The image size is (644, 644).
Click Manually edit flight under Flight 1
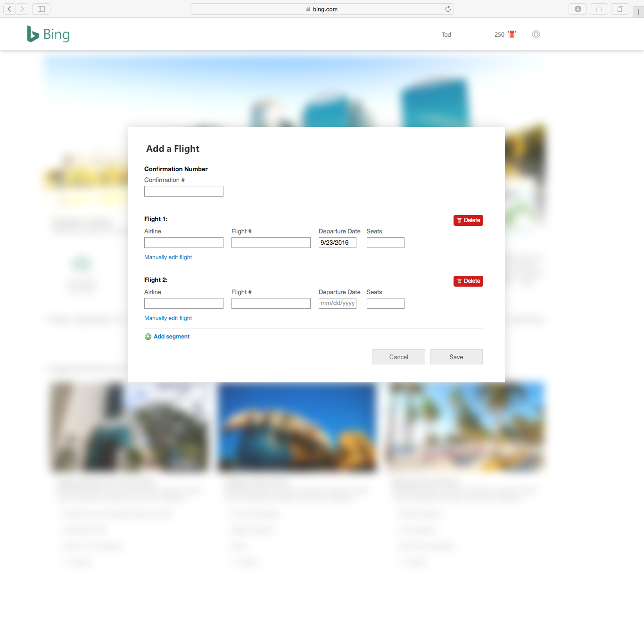tap(168, 257)
